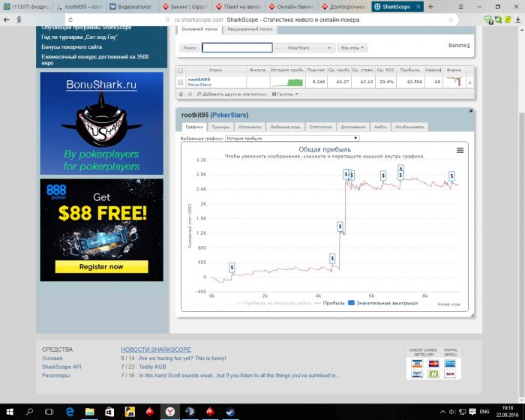Select the Основной поиск tab
525x420 pixels.
point(199,29)
